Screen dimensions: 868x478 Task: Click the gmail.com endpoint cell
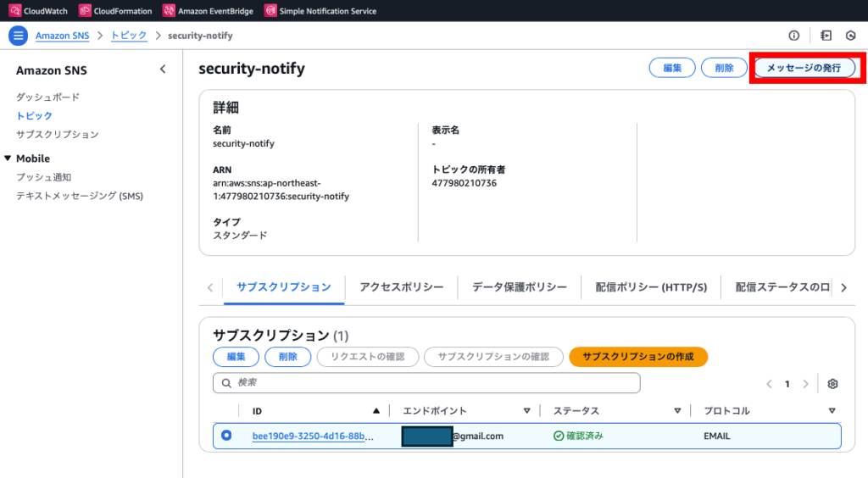(453, 436)
